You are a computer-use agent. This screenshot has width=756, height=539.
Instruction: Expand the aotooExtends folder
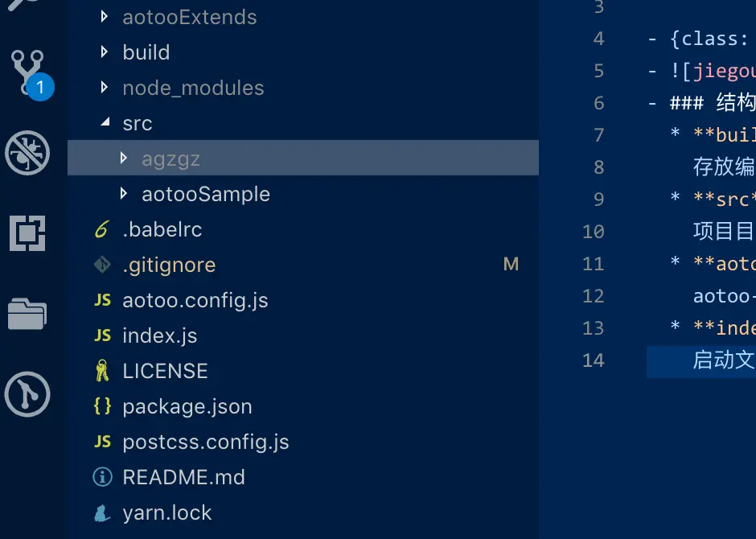coord(104,17)
